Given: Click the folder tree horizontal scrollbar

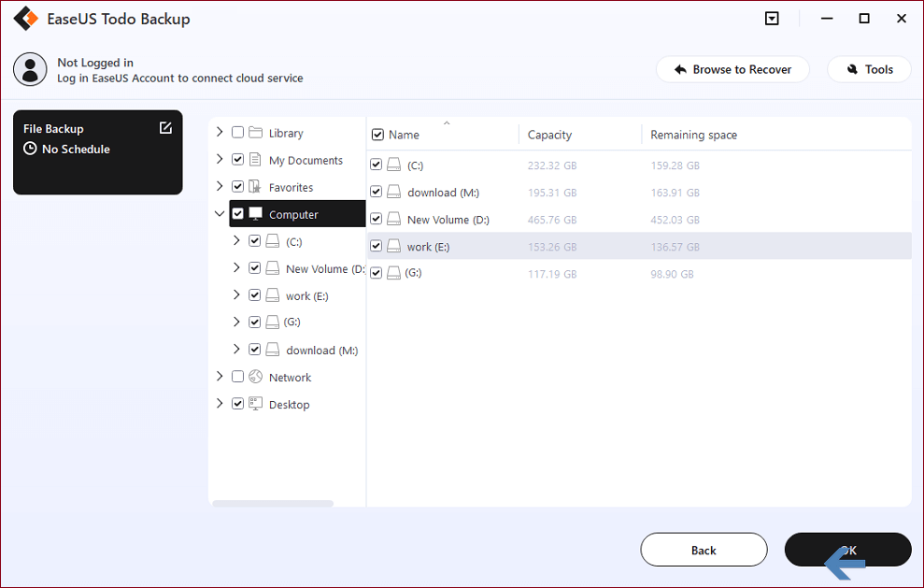Looking at the screenshot, I should click(273, 504).
